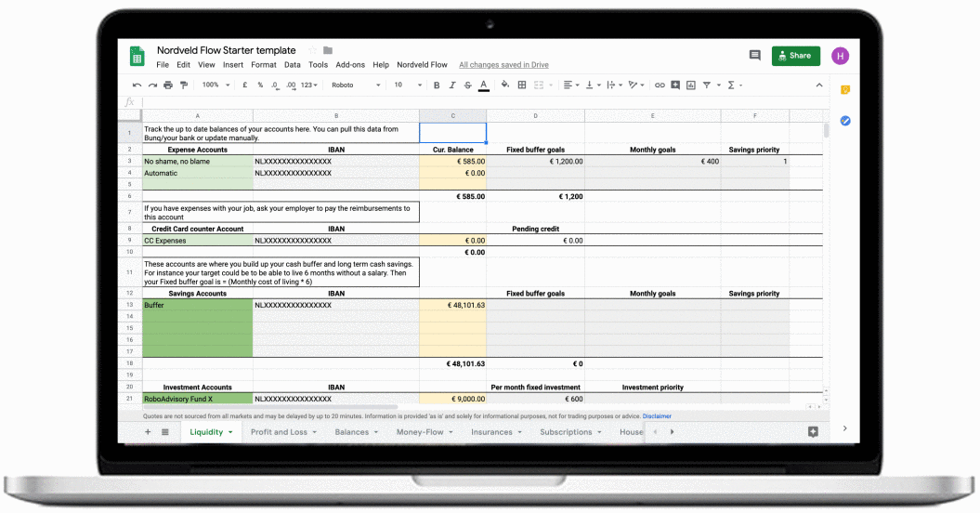Show side panel with bottom-right chevron
Viewport: 980px width, 513px height.
pos(845,428)
